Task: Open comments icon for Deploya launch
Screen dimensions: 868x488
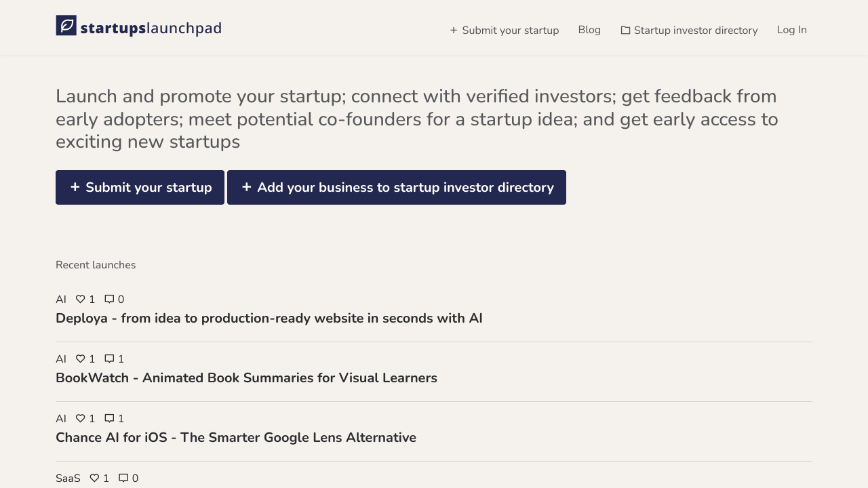Action: click(108, 299)
